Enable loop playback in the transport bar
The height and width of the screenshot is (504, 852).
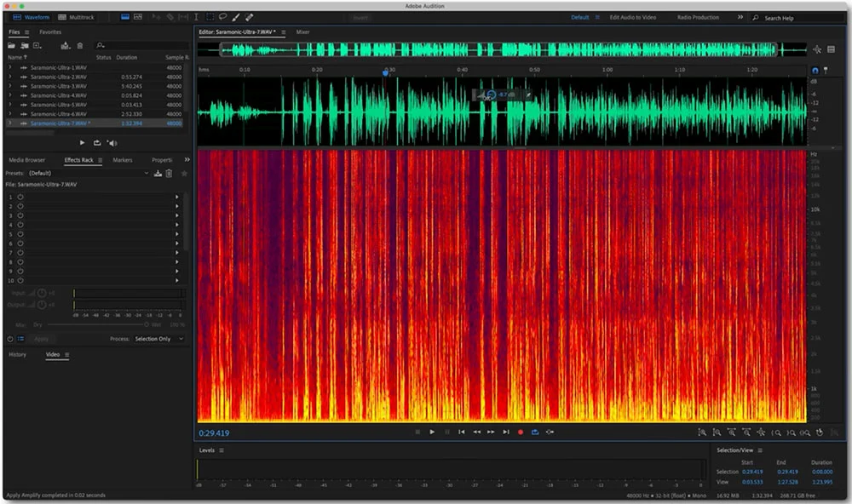coord(535,432)
